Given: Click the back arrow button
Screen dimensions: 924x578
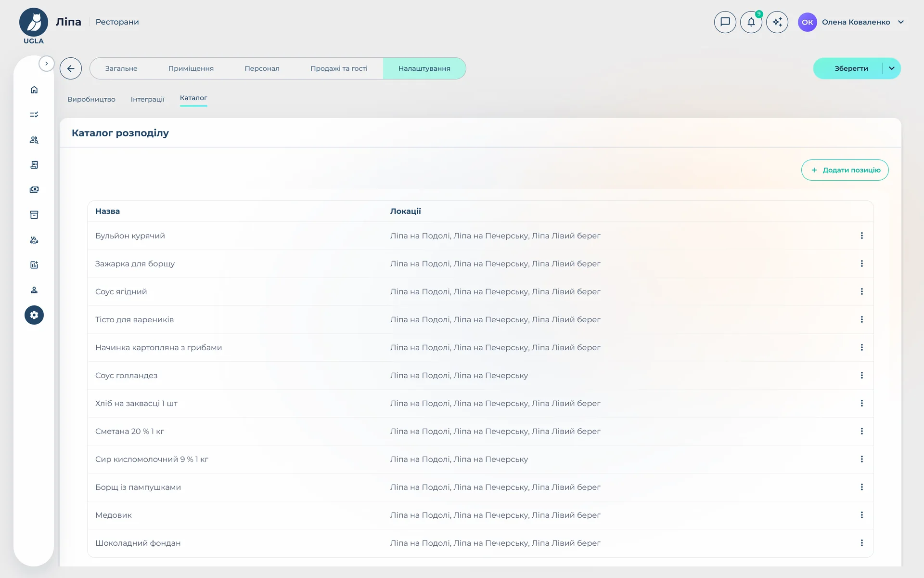Looking at the screenshot, I should click(71, 68).
